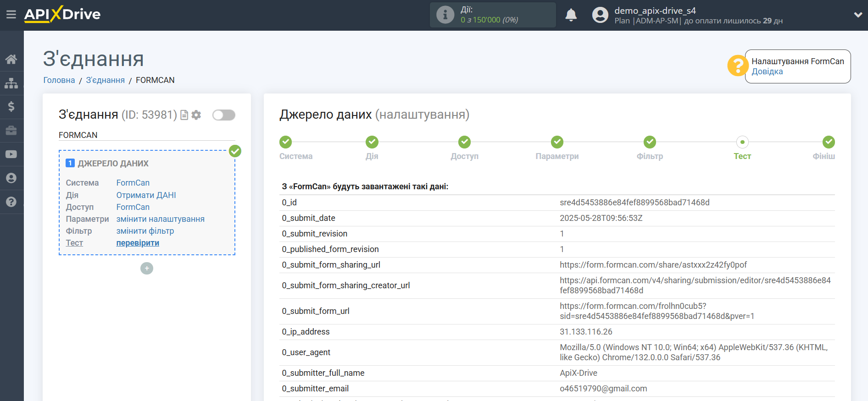Open FormCan system link

[x=133, y=183]
